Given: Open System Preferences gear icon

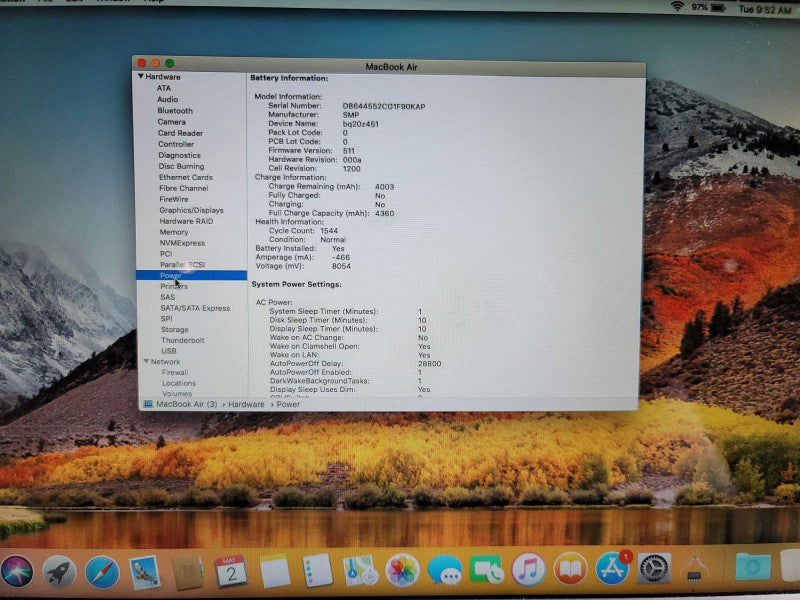Looking at the screenshot, I should point(654,568).
